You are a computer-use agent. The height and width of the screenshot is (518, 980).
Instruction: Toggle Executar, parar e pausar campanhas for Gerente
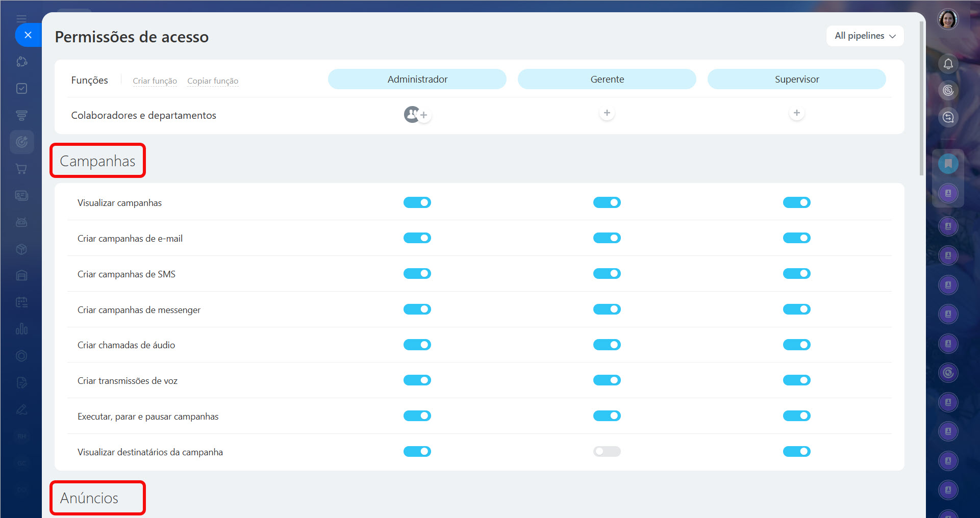pos(607,416)
